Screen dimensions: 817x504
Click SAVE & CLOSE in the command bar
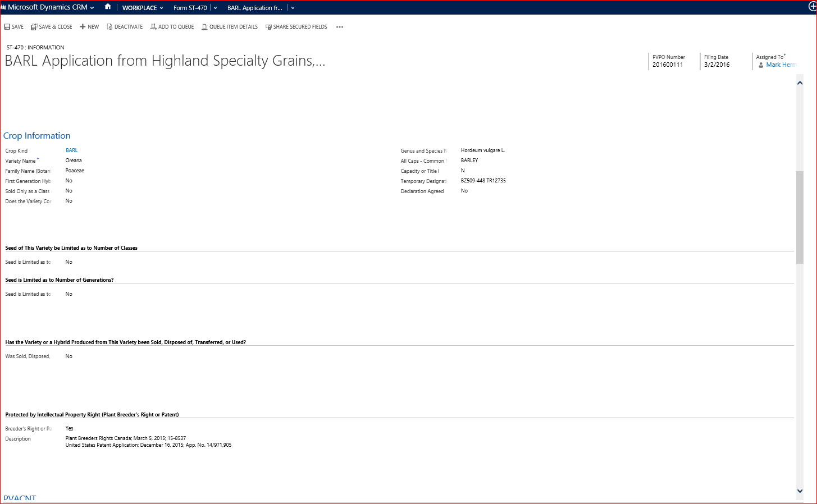click(x=52, y=27)
